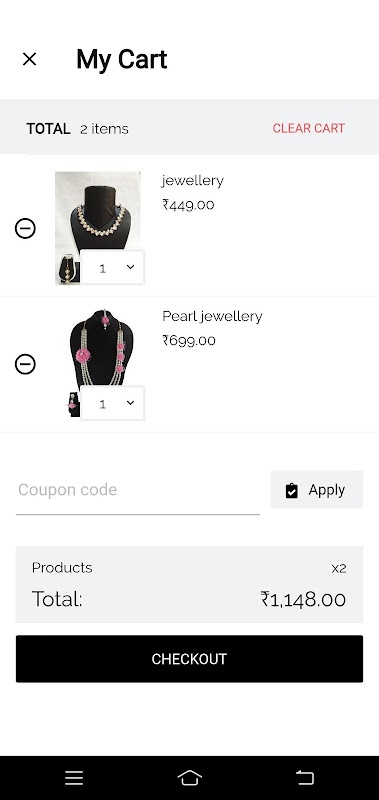The image size is (379, 800).
Task: Remove jewellery item using minus circle icon
Action: click(x=25, y=228)
